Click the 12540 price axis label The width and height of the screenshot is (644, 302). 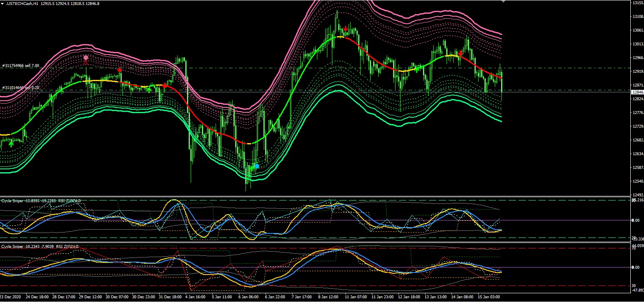(638, 181)
